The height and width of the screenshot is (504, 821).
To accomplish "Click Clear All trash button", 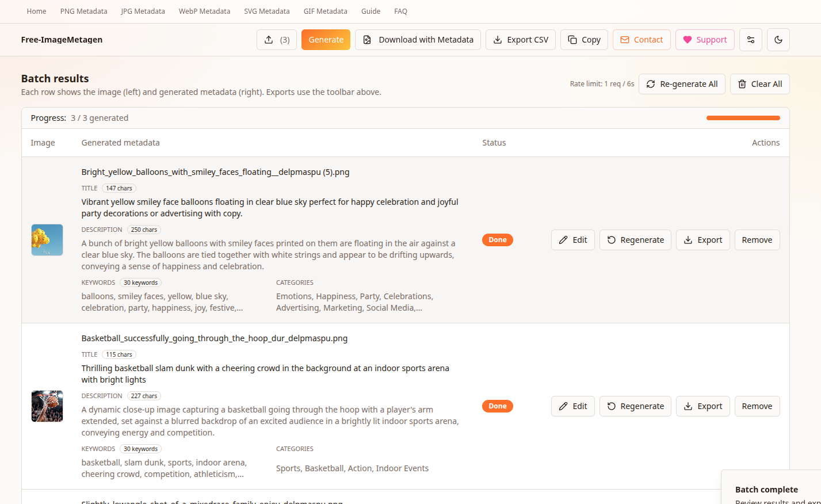I will tap(760, 84).
